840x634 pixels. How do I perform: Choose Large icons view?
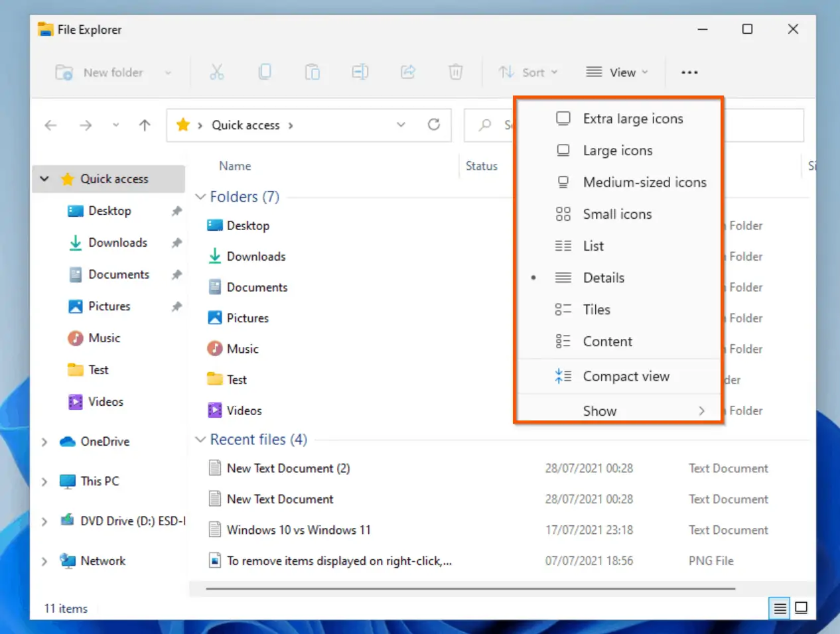(x=618, y=151)
